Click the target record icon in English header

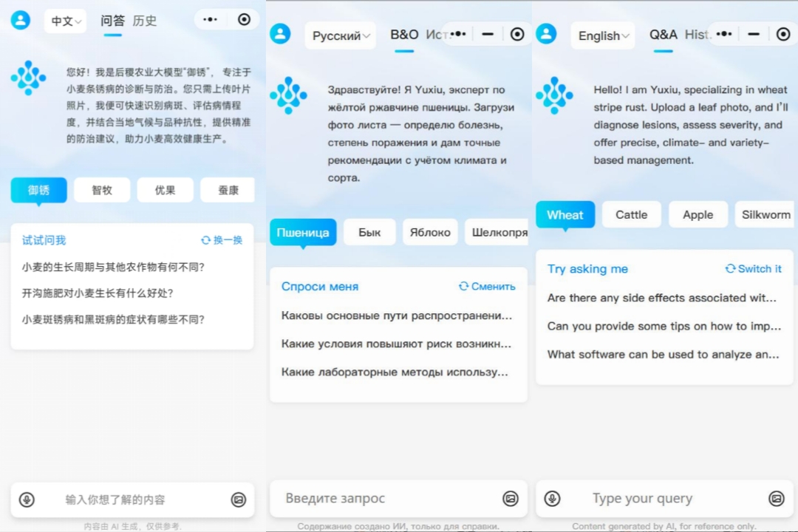(x=783, y=34)
